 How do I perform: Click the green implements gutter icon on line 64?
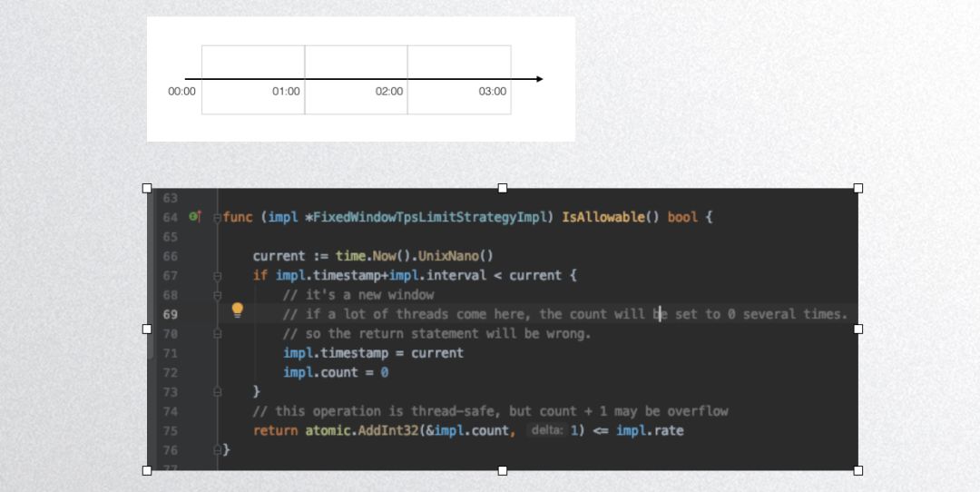tap(194, 217)
